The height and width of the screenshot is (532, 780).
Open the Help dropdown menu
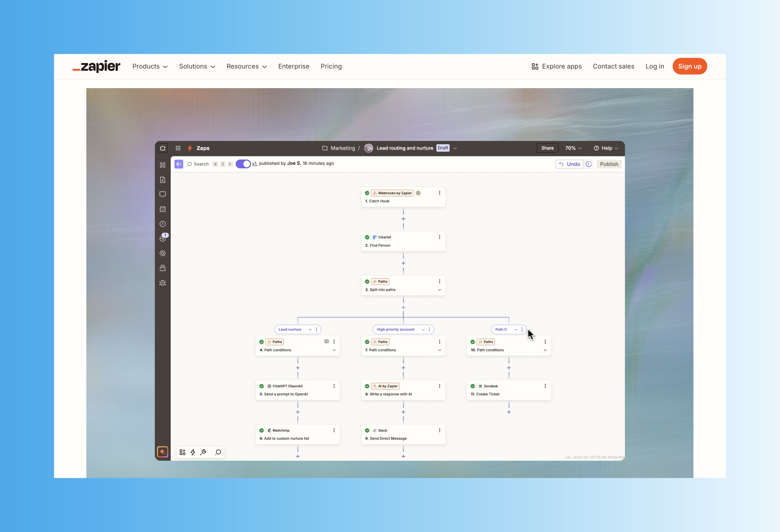point(606,148)
